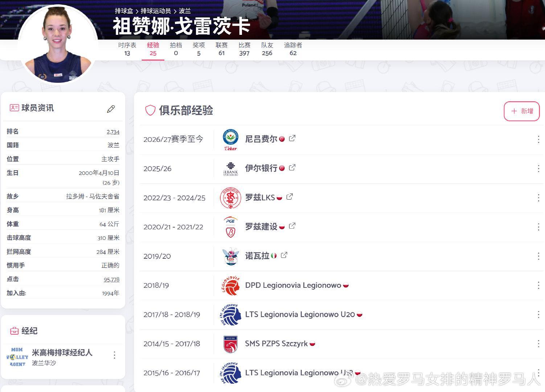Click the 点击 count 95,778
The height and width of the screenshot is (392, 545).
[111, 279]
